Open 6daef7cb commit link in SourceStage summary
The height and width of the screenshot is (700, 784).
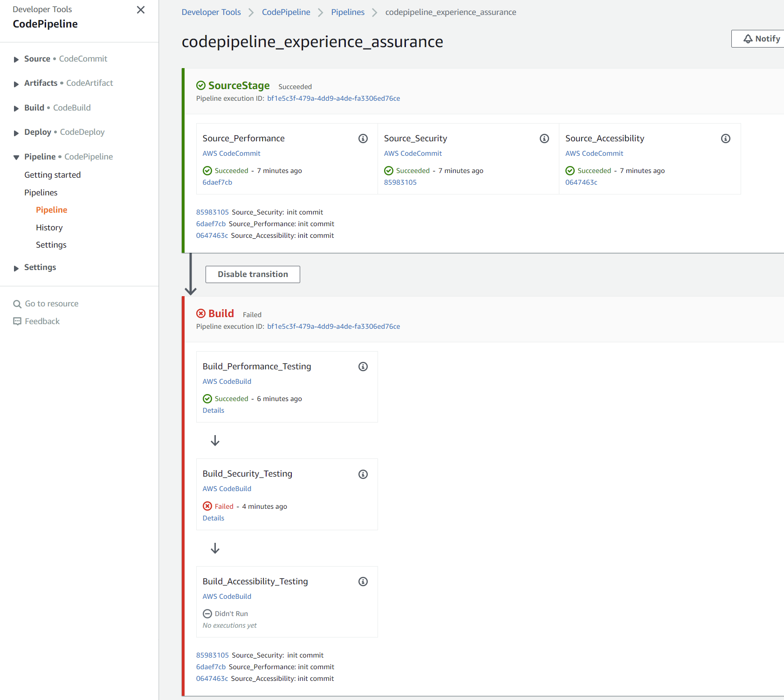[x=211, y=224]
